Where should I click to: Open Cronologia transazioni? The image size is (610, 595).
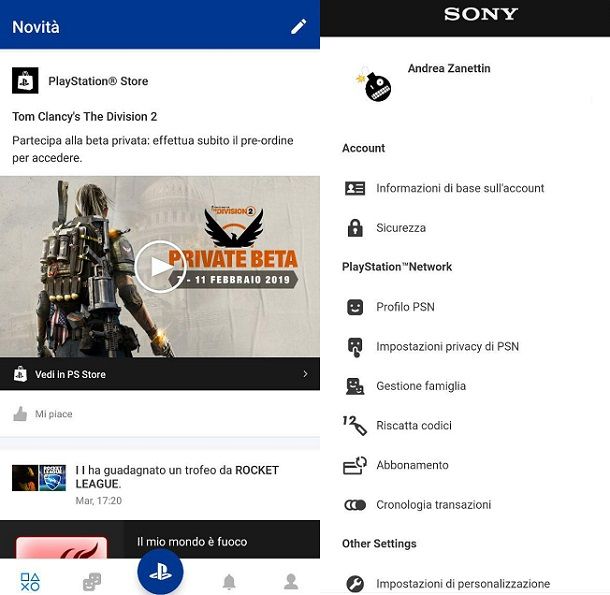433,505
